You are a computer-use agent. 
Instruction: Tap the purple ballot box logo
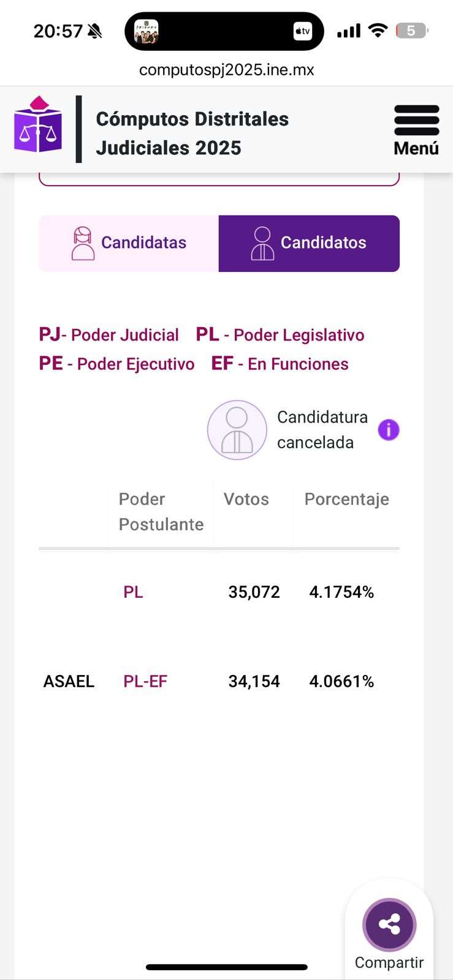(38, 125)
